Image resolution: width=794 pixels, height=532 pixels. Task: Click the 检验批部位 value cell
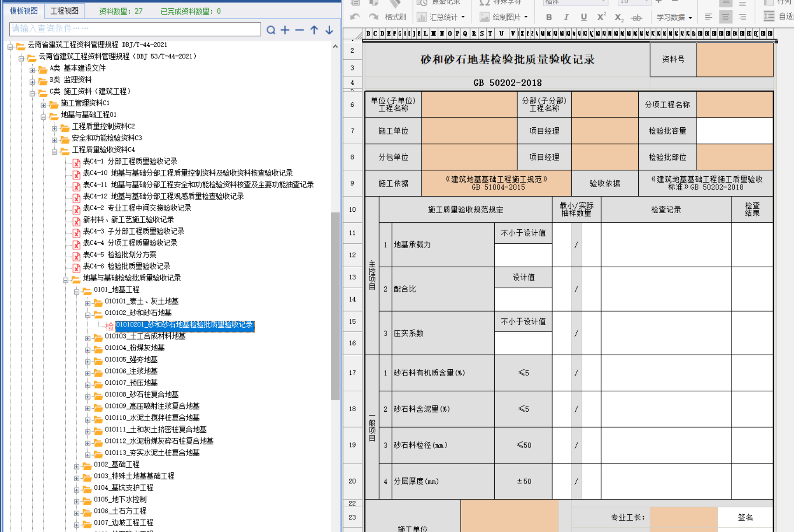pyautogui.click(x=735, y=157)
